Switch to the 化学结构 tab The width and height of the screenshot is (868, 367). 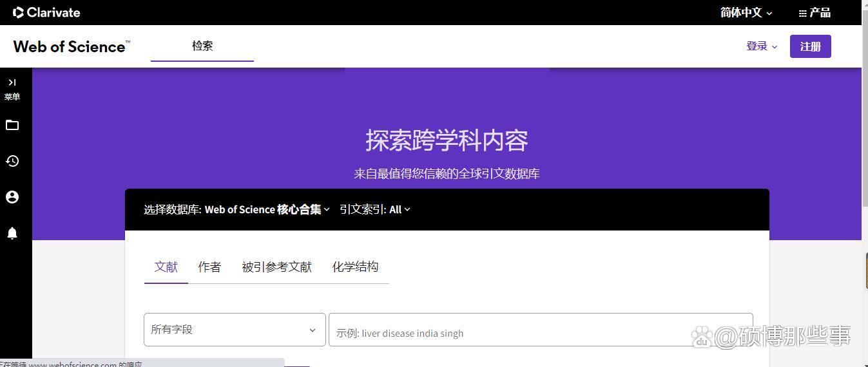355,267
